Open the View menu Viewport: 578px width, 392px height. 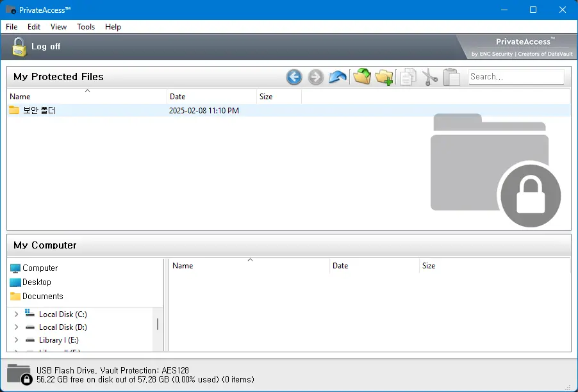pos(58,27)
